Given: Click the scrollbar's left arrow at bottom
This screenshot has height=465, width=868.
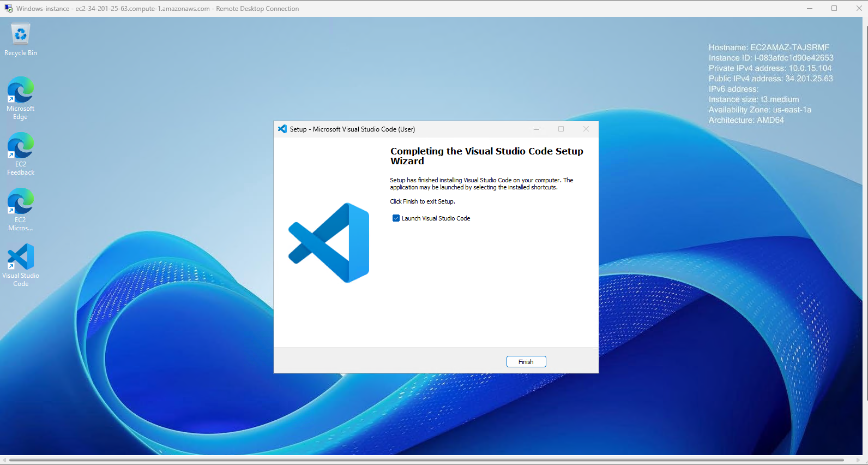Looking at the screenshot, I should coord(4,460).
